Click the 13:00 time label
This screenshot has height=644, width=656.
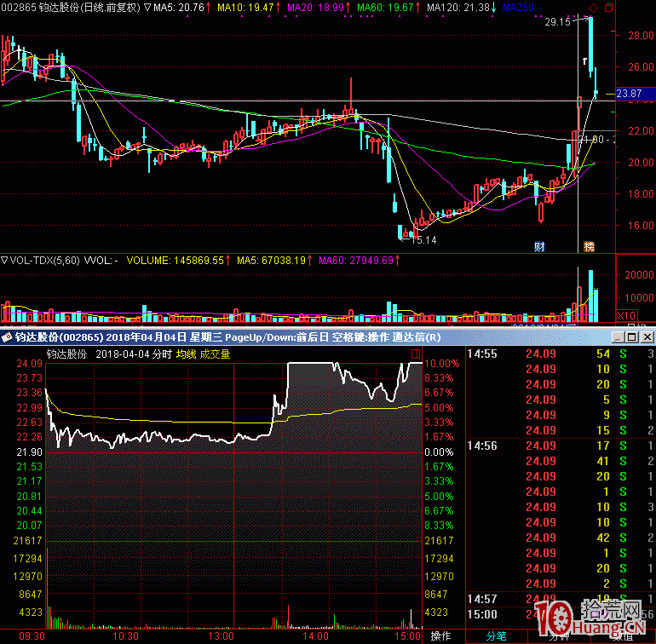point(221,636)
